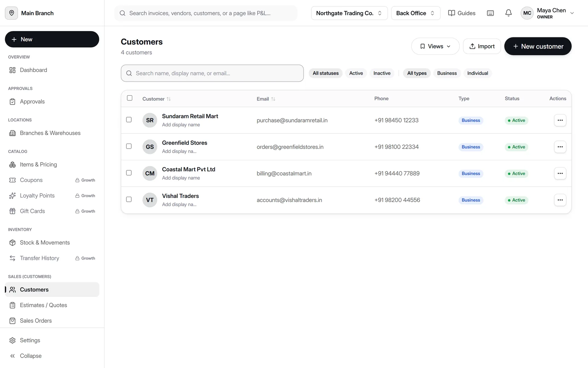Open Greenfield Stores customer name
The height and width of the screenshot is (368, 588).
point(184,143)
